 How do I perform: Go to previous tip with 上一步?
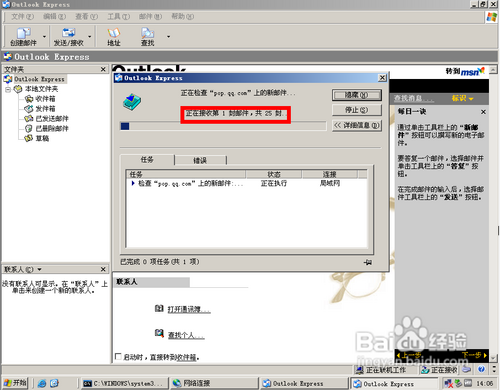[409, 355]
